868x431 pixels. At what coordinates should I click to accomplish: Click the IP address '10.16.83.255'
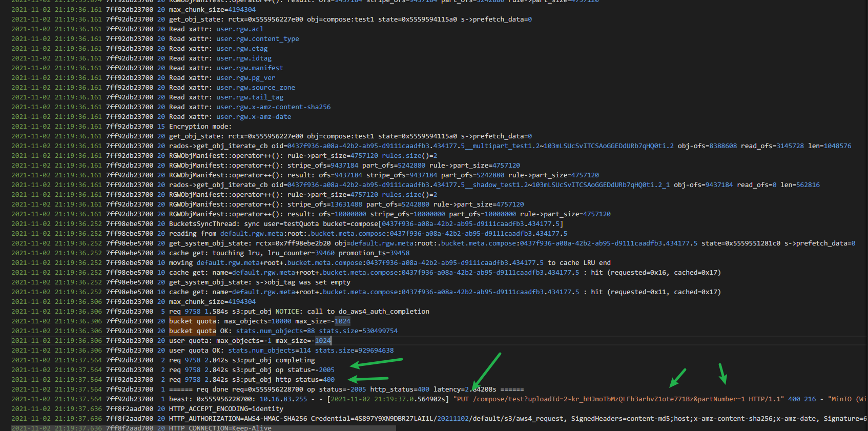click(x=283, y=399)
